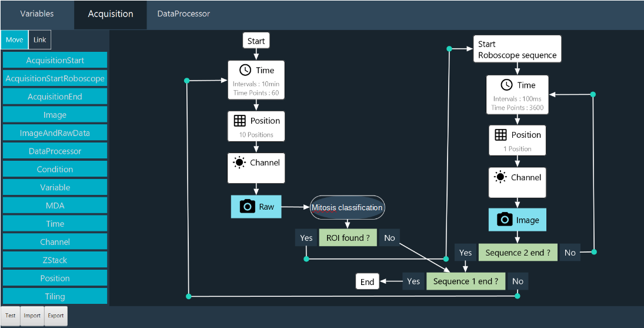The image size is (644, 328).
Task: Select AcquisitionEnd block in palette
Action: coord(55,97)
